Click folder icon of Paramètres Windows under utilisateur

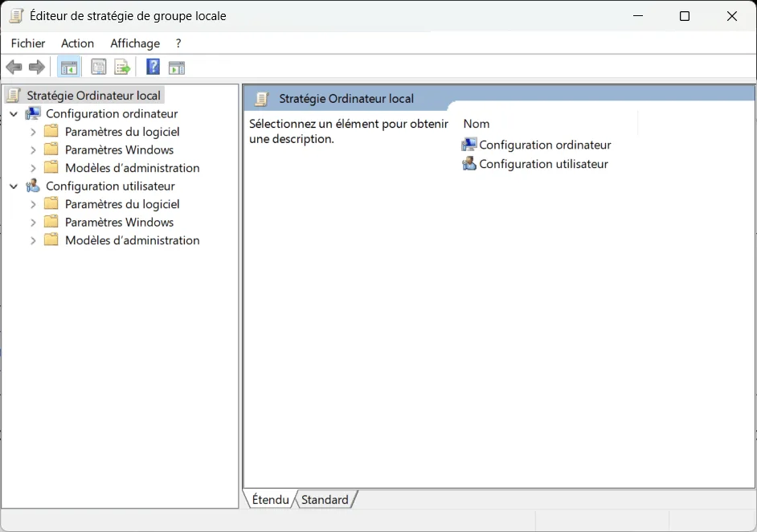[x=51, y=222]
